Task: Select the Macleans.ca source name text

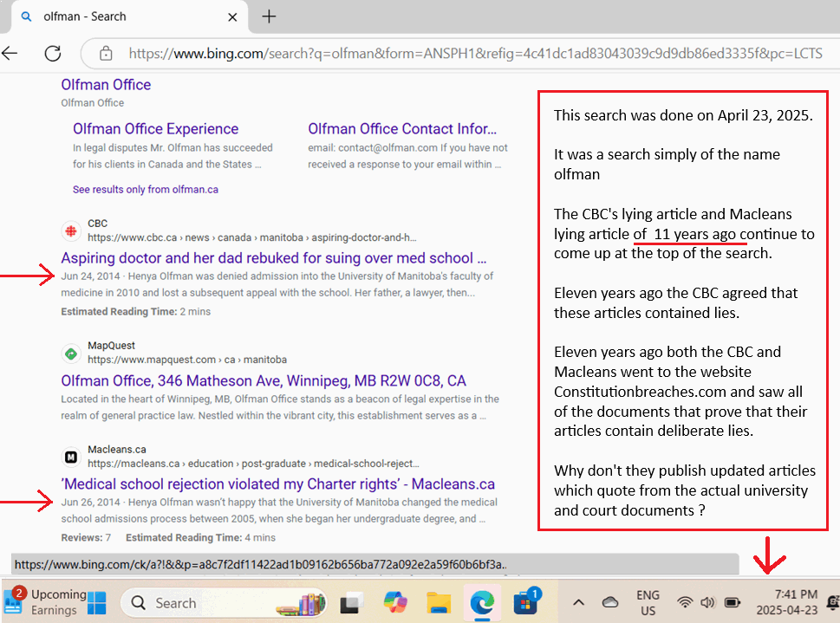Action: (117, 450)
